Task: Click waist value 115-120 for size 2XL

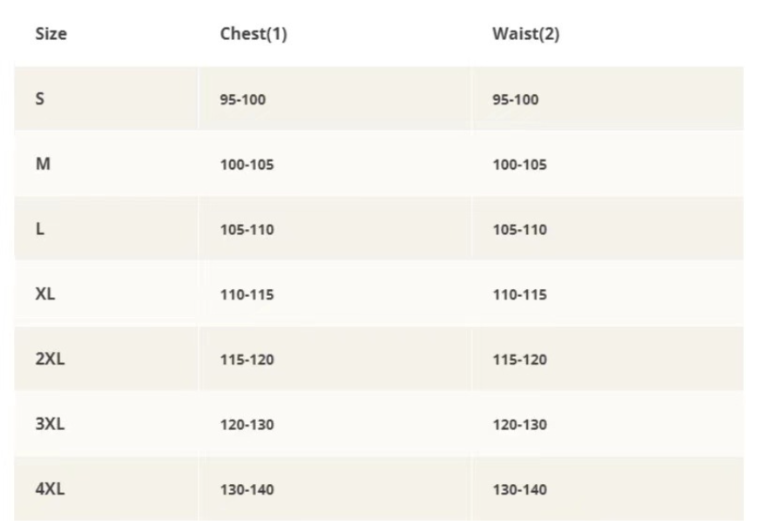Action: 519,360
